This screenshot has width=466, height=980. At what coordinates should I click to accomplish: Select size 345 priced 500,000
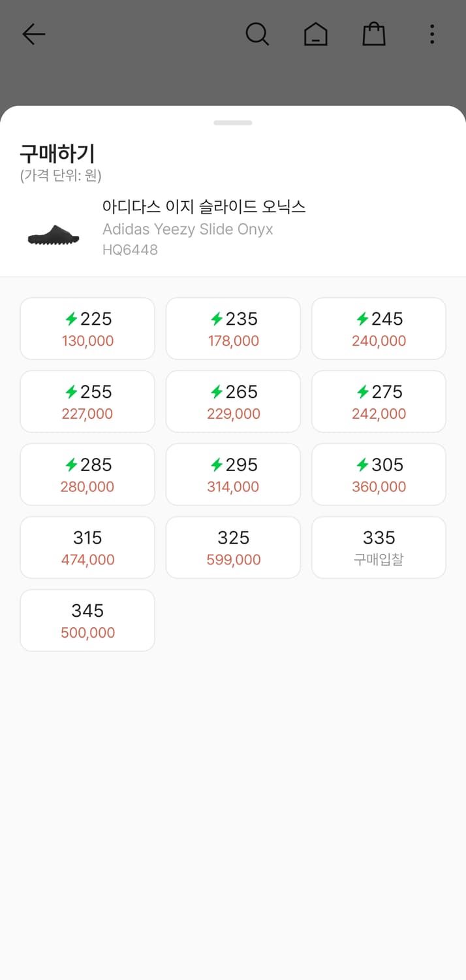tap(87, 621)
